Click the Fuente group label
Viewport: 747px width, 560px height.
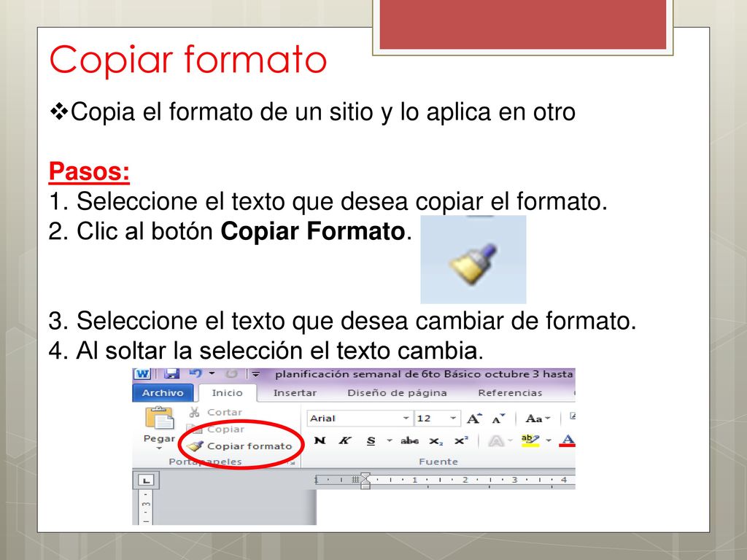click(x=438, y=462)
